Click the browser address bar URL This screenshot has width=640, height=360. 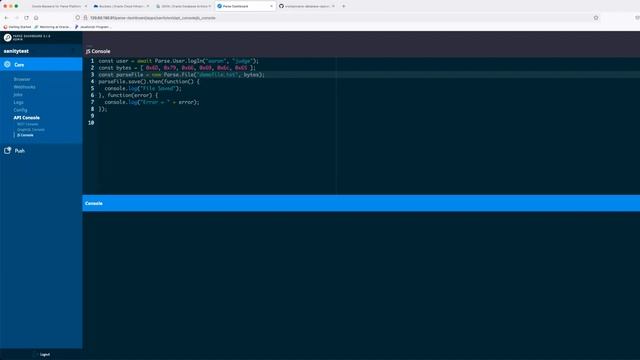point(153,18)
